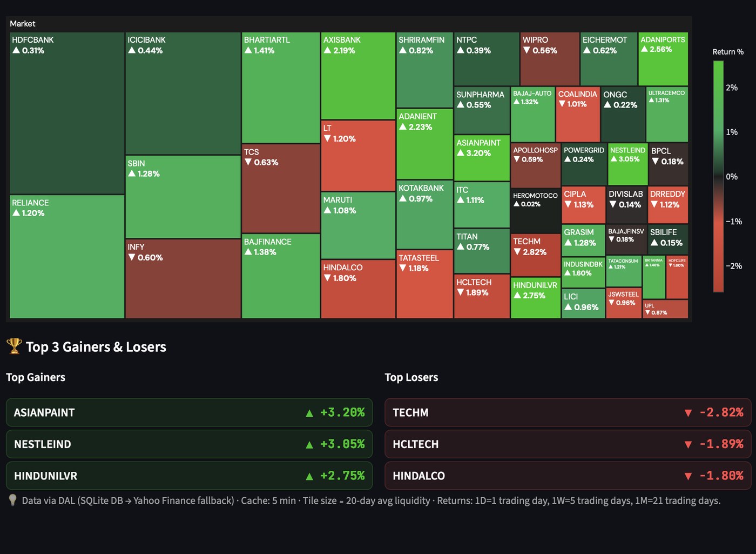756x554 pixels.
Task: Click the HEROMOTOCO tile
Action: tap(536, 211)
